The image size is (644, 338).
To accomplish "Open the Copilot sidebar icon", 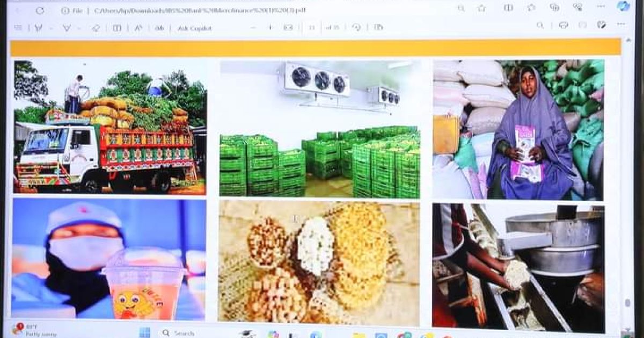I will (x=623, y=6).
